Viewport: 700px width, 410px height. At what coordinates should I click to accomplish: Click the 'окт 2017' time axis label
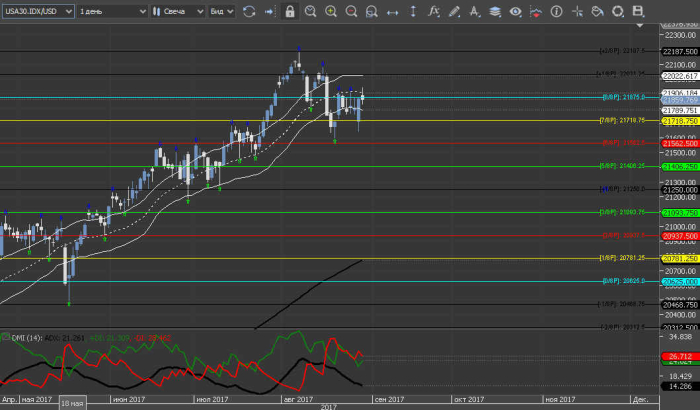(469, 399)
